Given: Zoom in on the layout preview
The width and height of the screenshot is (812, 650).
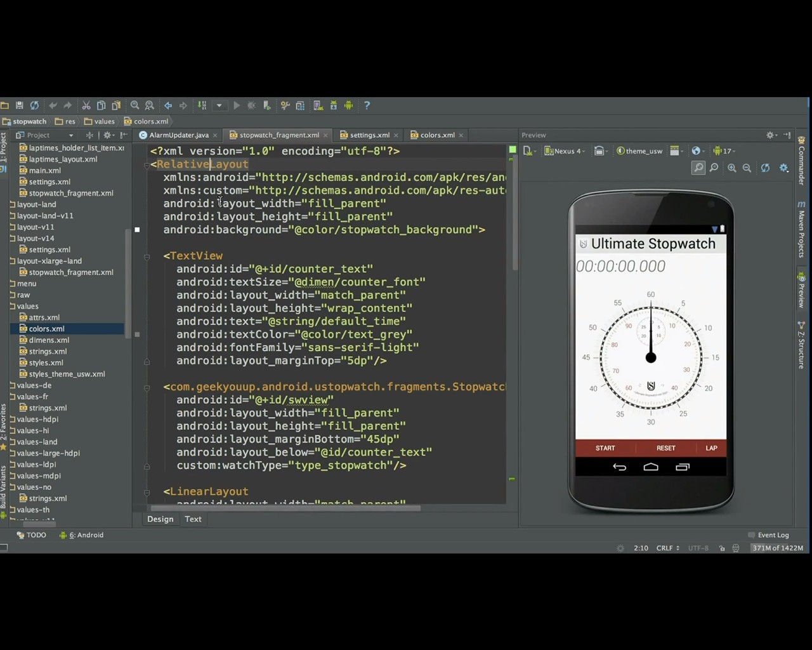Looking at the screenshot, I should point(732,168).
